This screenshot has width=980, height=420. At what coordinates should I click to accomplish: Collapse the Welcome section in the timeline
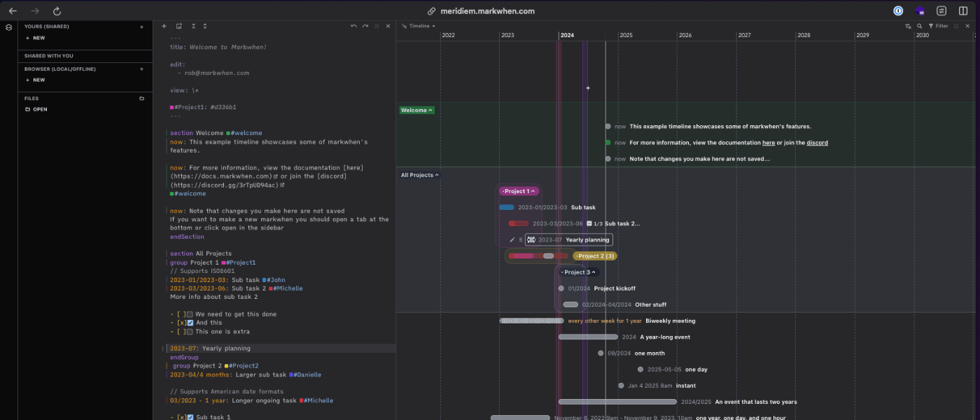[416, 110]
